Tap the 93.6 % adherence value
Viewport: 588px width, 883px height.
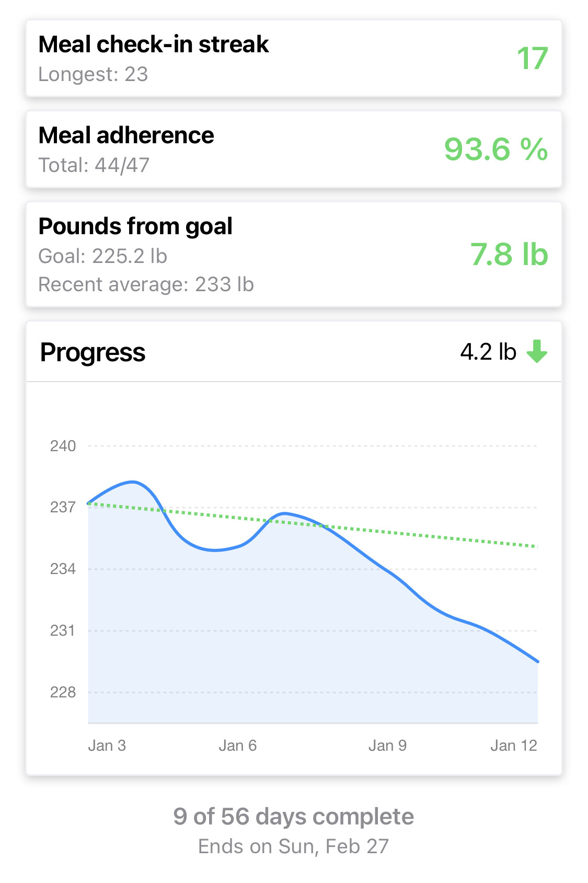495,150
